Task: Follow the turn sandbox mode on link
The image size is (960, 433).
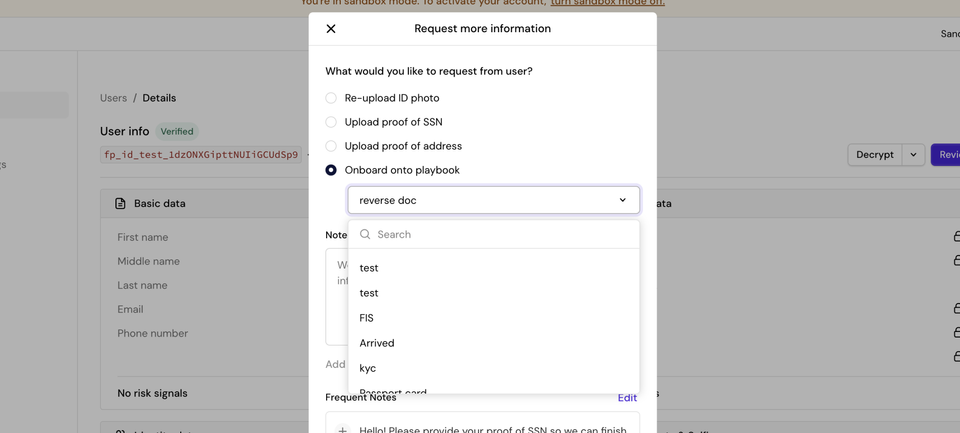Action: tap(607, 3)
